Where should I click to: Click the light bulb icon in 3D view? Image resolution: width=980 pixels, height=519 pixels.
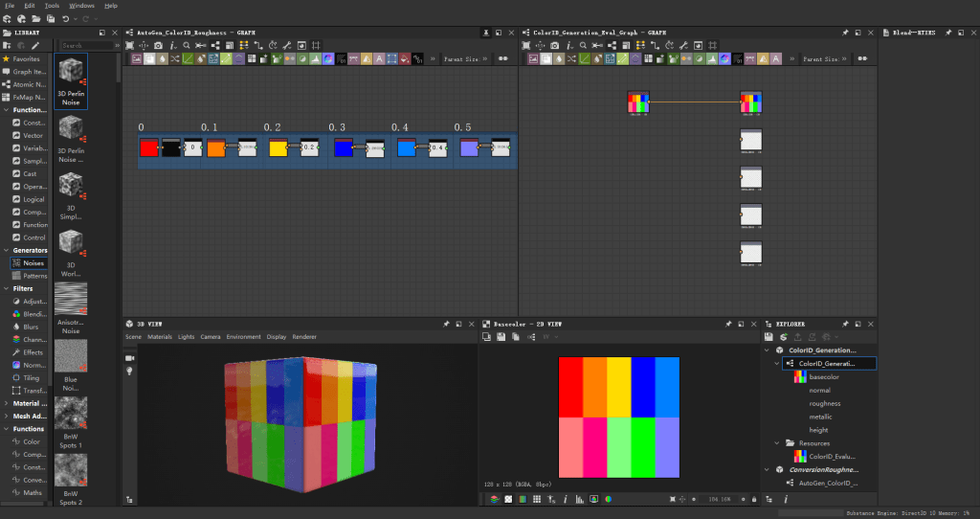click(x=129, y=371)
